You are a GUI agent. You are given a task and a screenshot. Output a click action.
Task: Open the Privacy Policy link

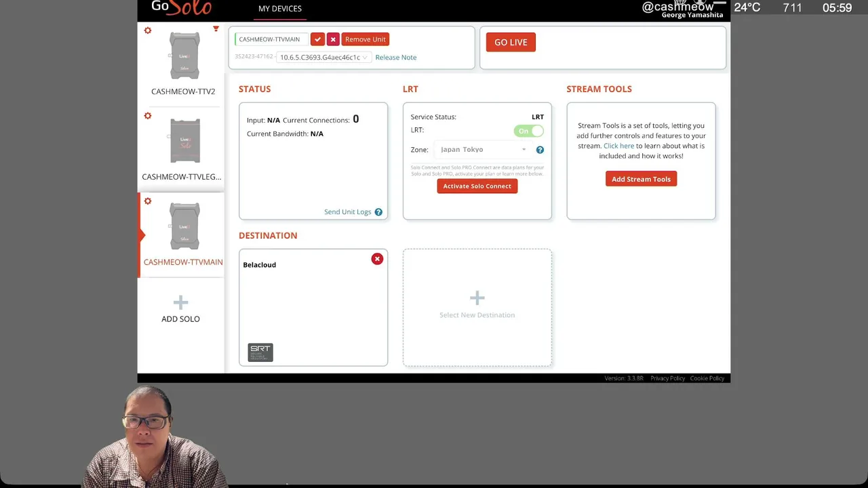click(x=668, y=378)
